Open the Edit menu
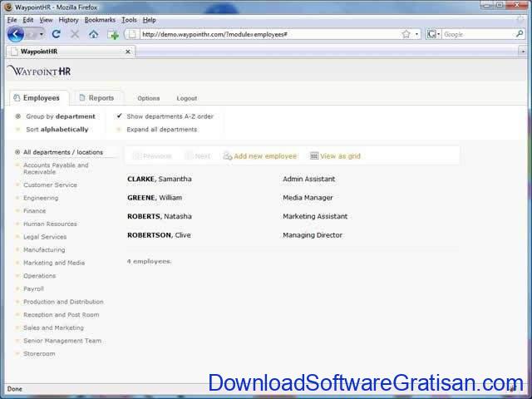This screenshot has width=532, height=399. pos(27,20)
